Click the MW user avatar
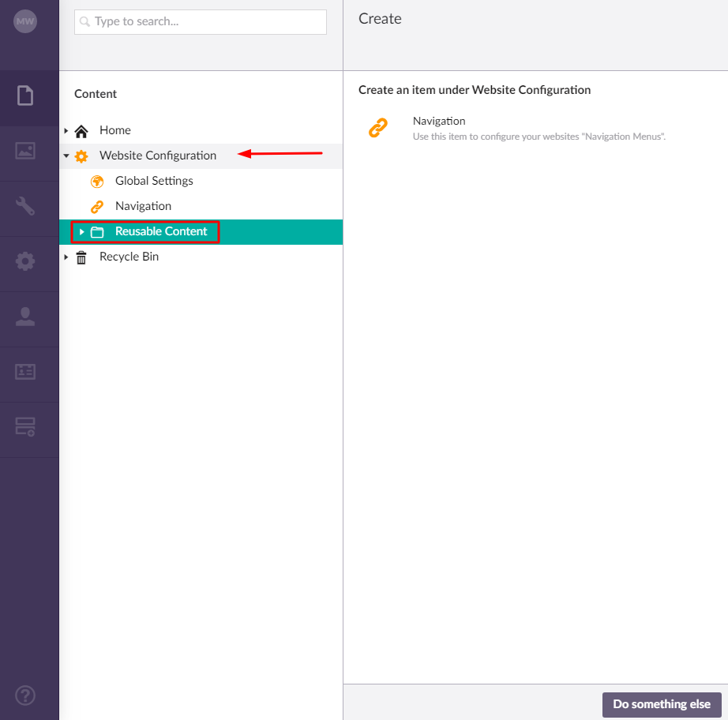This screenshot has height=720, width=728. tap(25, 21)
